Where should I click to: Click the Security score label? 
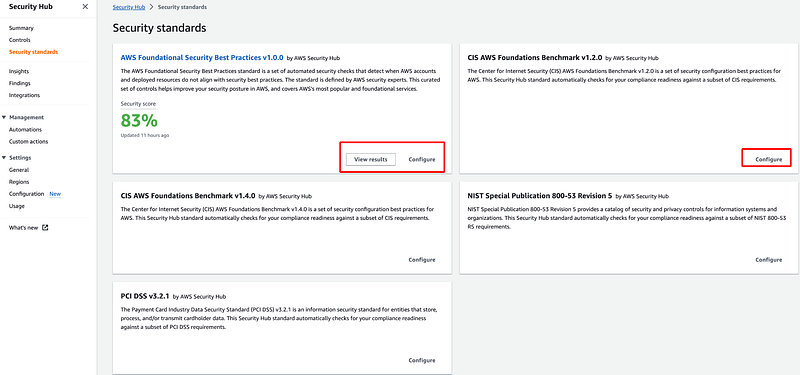[138, 104]
